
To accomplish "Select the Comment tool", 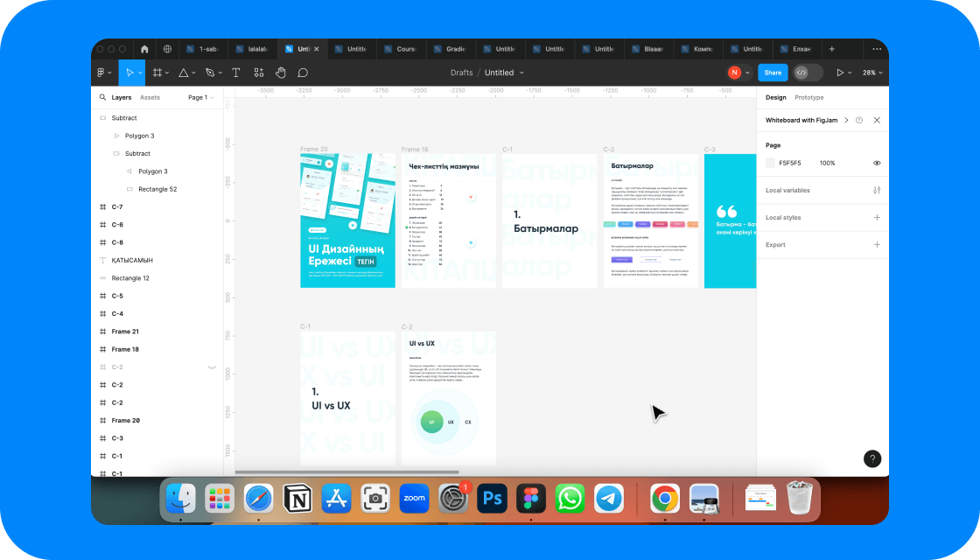I will 304,73.
